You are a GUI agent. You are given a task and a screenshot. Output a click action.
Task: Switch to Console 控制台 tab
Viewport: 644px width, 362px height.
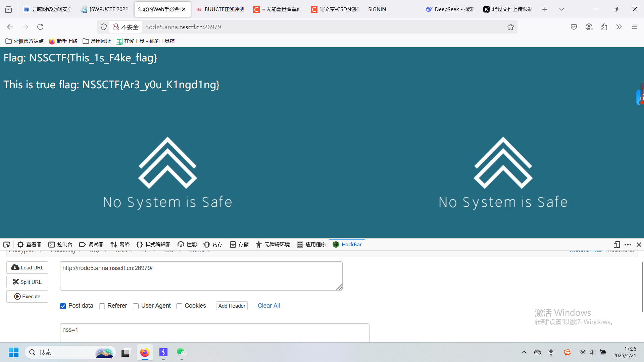(x=60, y=245)
